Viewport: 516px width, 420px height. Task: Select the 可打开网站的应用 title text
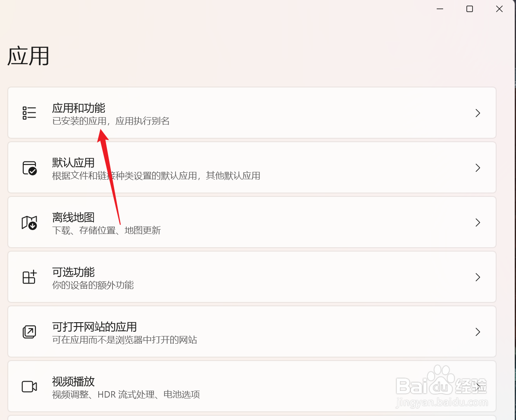click(94, 327)
